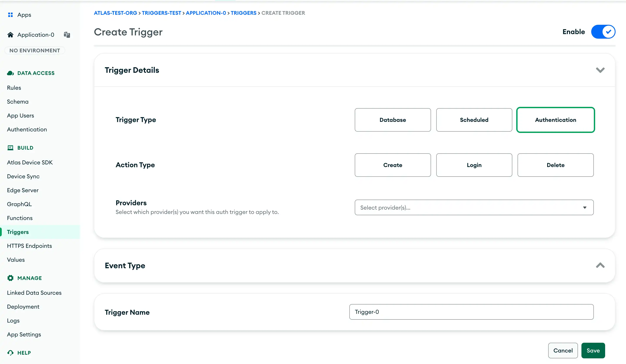
Task: Click the Delete action type button
Action: [556, 165]
